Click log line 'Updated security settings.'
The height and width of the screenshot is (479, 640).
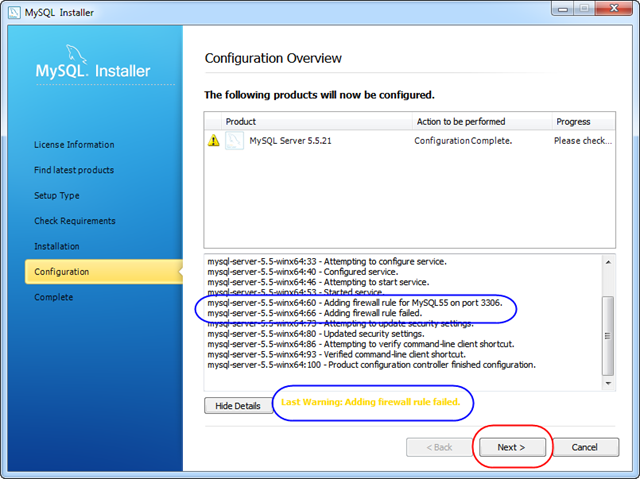316,334
